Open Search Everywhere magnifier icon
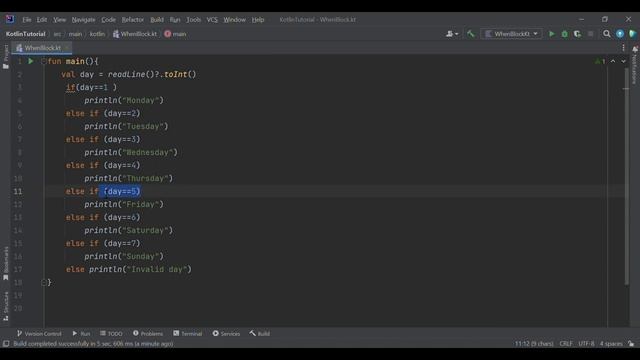 coord(607,34)
